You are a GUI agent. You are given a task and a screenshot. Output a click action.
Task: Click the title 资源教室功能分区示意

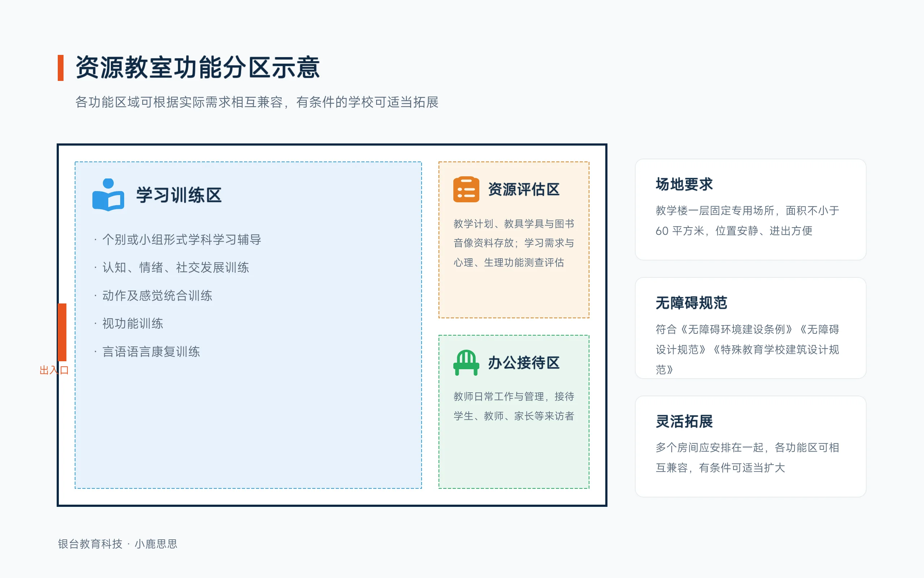coord(198,68)
